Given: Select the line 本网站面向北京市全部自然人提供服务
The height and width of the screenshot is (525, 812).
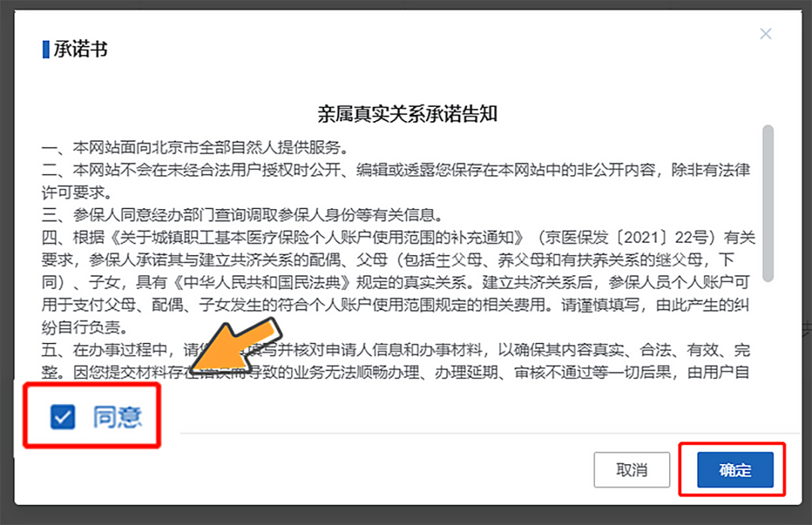Looking at the screenshot, I should (211, 147).
